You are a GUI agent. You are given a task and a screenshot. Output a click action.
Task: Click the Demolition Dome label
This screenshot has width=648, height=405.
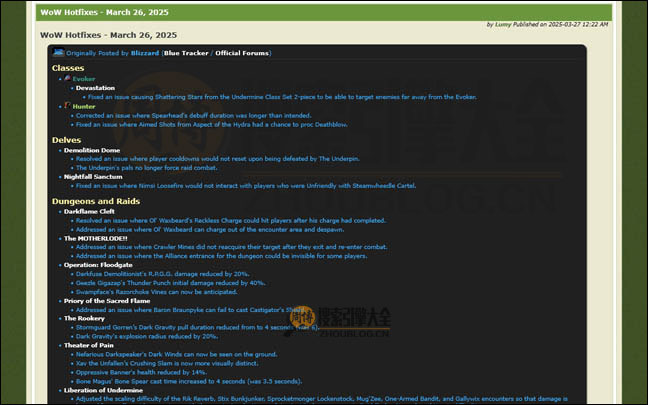92,150
